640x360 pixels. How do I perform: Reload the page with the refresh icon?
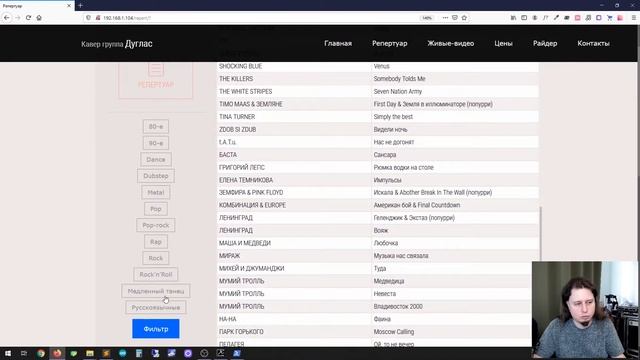tap(28, 18)
